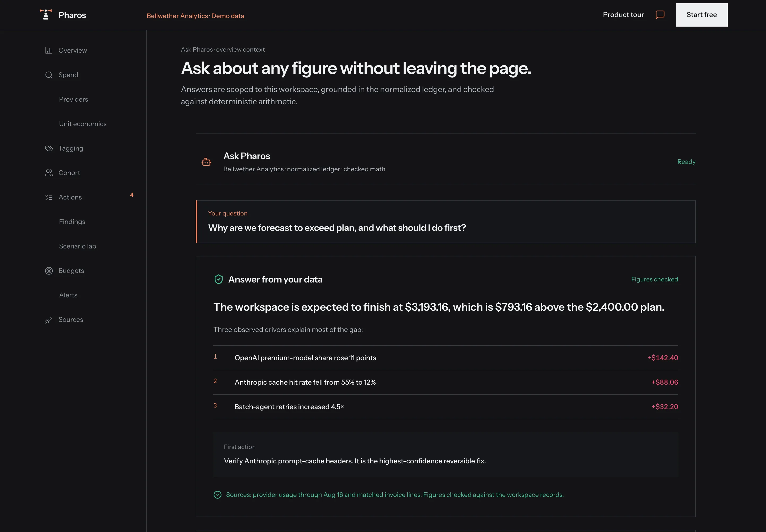Screen dimensions: 766x532
Task: Click the Answer from your data heading
Action: coord(275,279)
